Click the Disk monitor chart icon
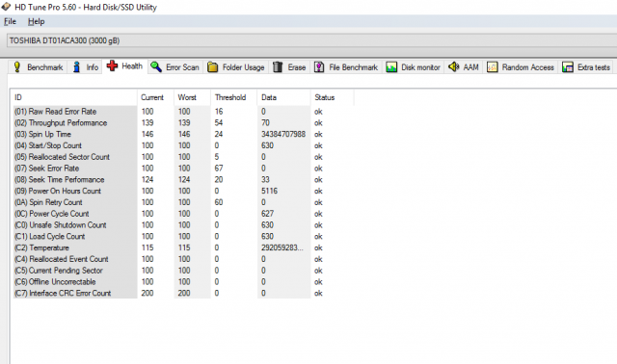617x364 pixels. (x=391, y=67)
